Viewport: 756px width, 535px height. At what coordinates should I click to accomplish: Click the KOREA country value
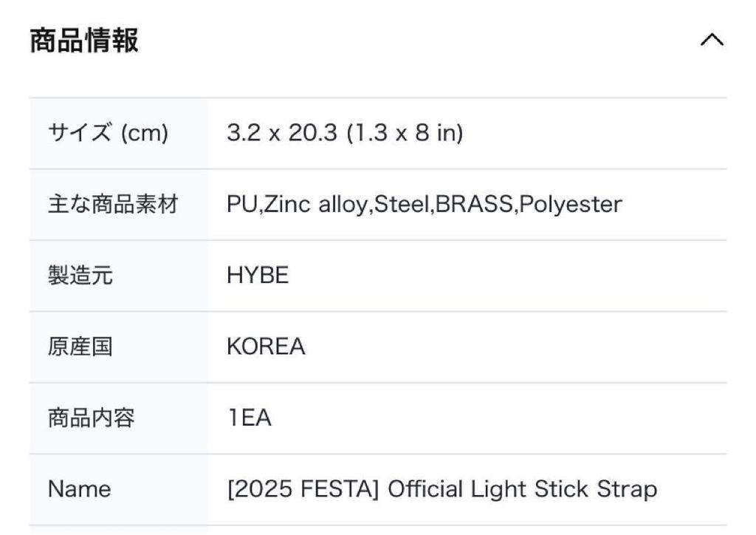point(266,347)
